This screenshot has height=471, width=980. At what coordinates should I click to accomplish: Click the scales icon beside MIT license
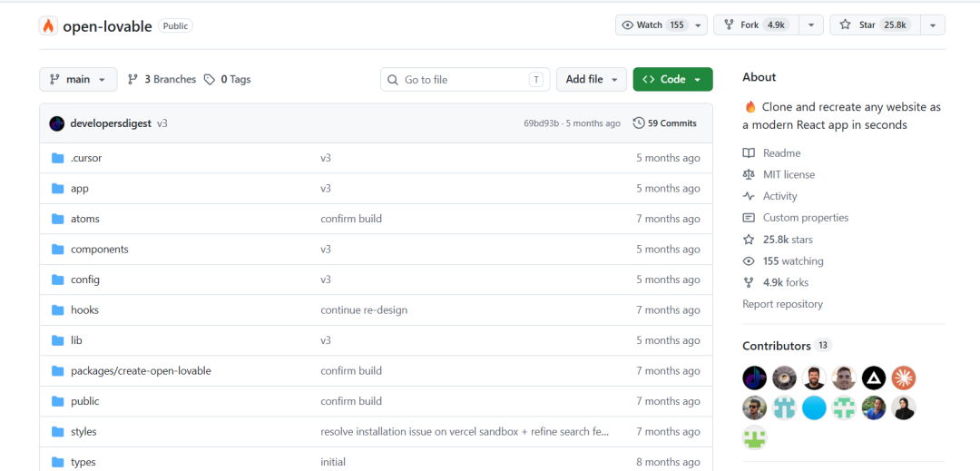pos(749,174)
